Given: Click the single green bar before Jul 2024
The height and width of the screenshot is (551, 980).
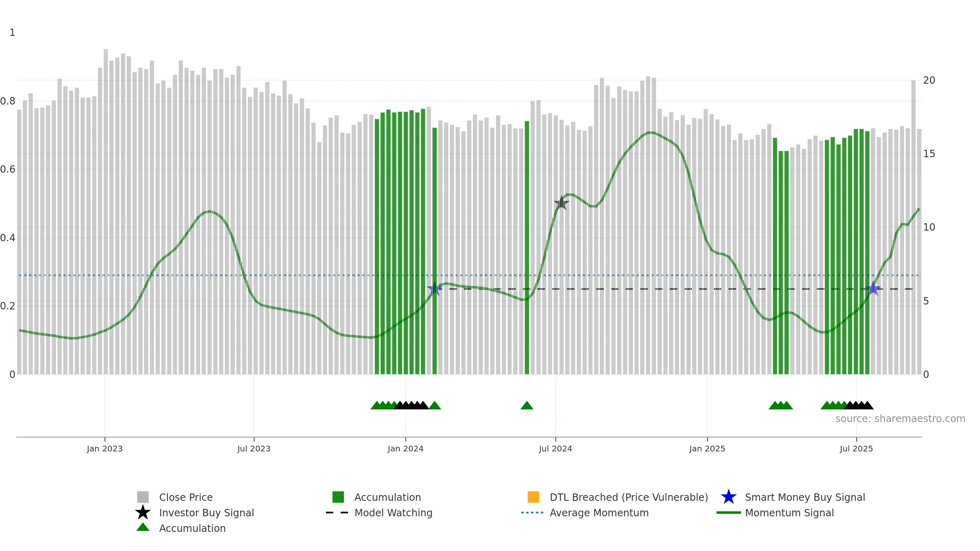Looking at the screenshot, I should [x=527, y=247].
